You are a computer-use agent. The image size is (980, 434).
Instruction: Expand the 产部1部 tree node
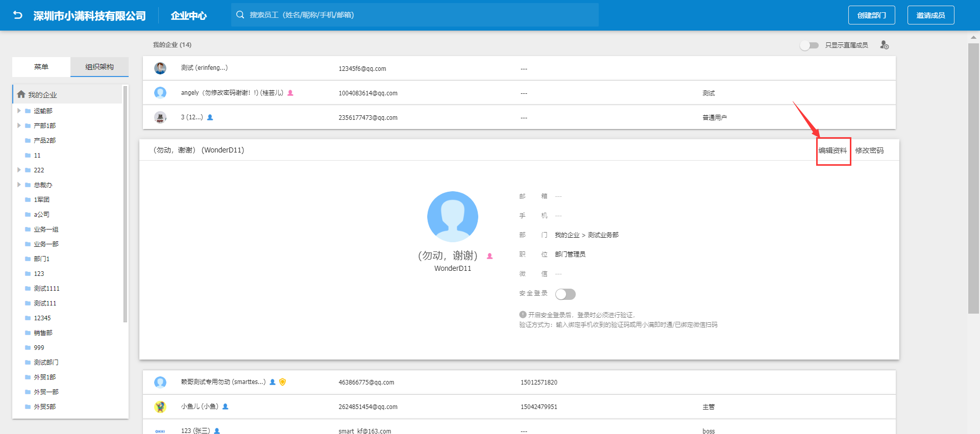coord(19,125)
